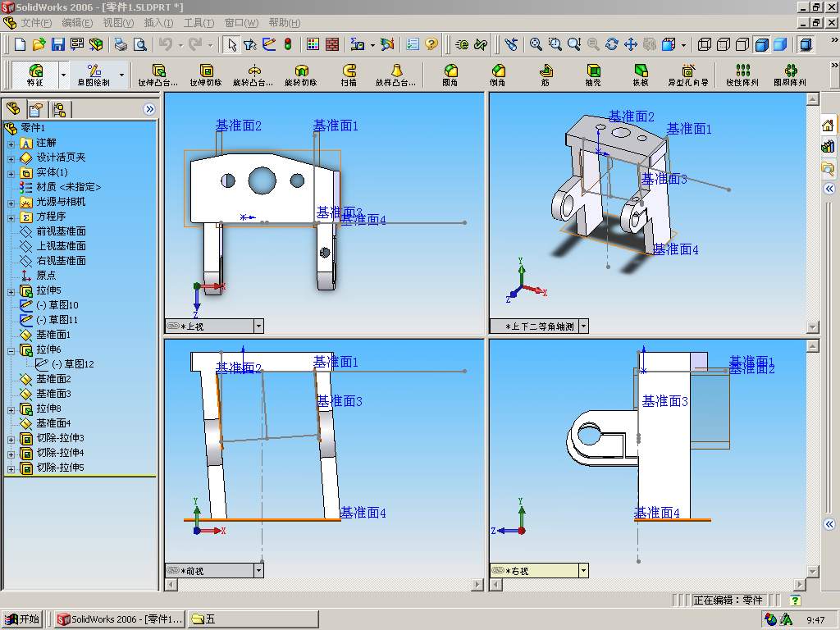Open the color palette grid icon
The image size is (840, 630).
click(313, 44)
